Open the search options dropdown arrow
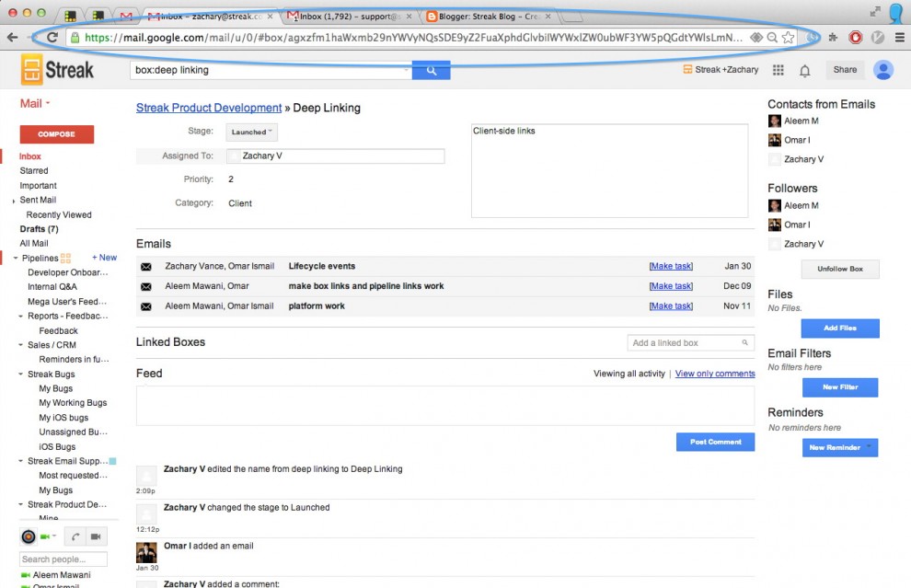 click(x=406, y=70)
